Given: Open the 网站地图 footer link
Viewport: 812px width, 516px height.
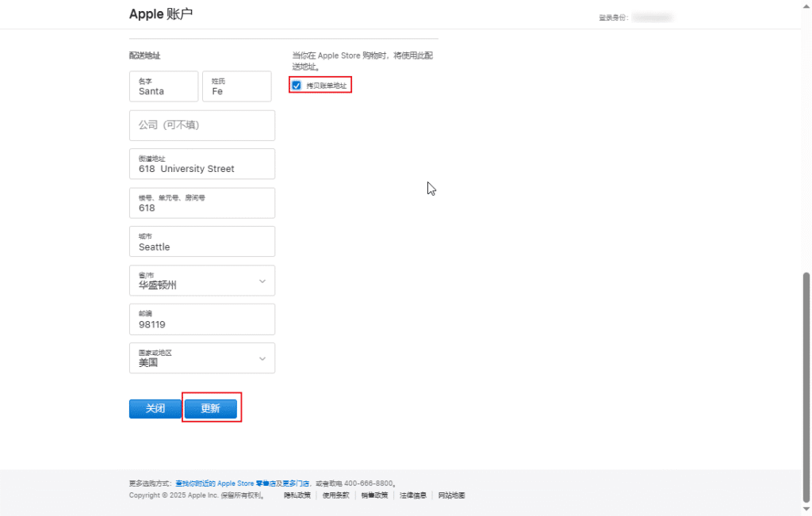Looking at the screenshot, I should [x=451, y=495].
